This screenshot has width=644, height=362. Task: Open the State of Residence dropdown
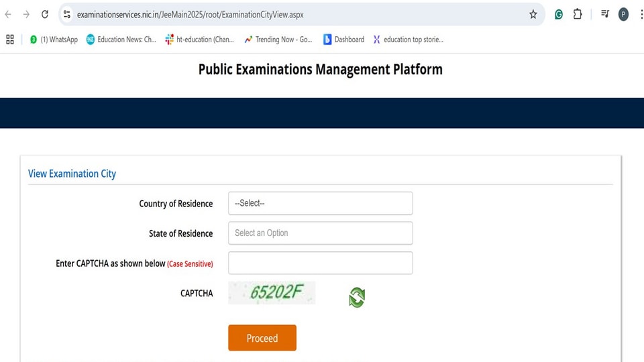pyautogui.click(x=321, y=233)
